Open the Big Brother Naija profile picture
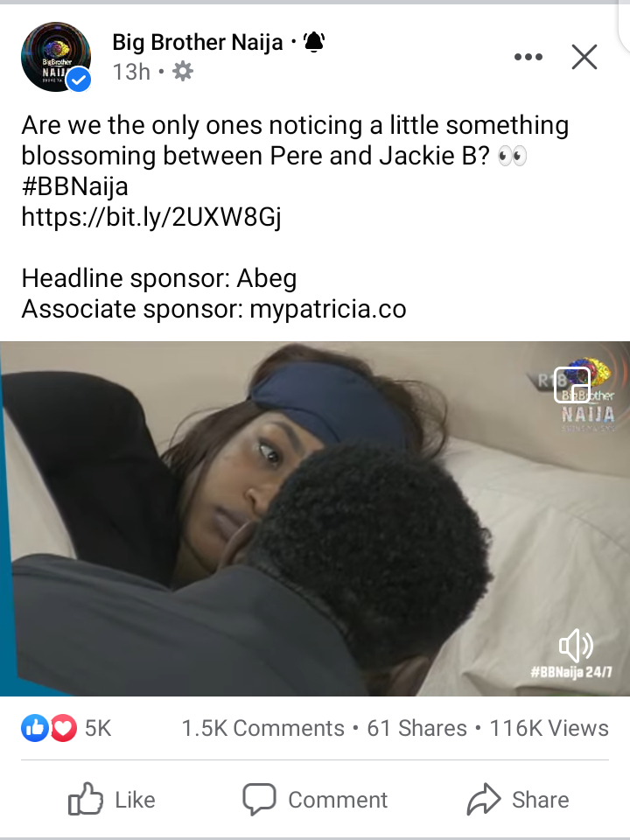This screenshot has height=840, width=630. [56, 57]
